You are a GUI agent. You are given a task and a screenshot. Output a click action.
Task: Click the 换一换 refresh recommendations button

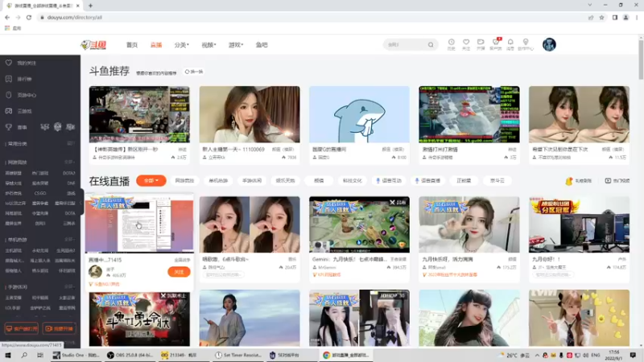tap(194, 72)
